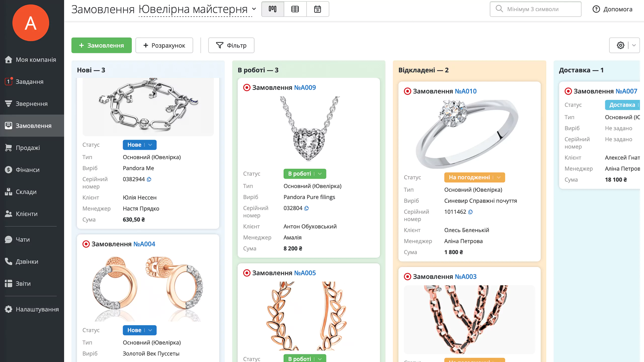The width and height of the screenshot is (644, 362).
Task: Click the amount 18 100 ₴
Action: click(616, 180)
